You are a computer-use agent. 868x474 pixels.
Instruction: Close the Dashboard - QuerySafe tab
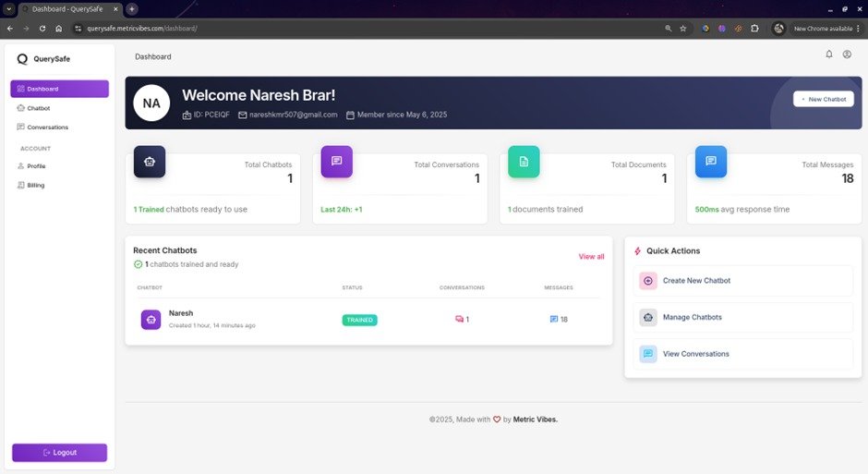coord(115,9)
